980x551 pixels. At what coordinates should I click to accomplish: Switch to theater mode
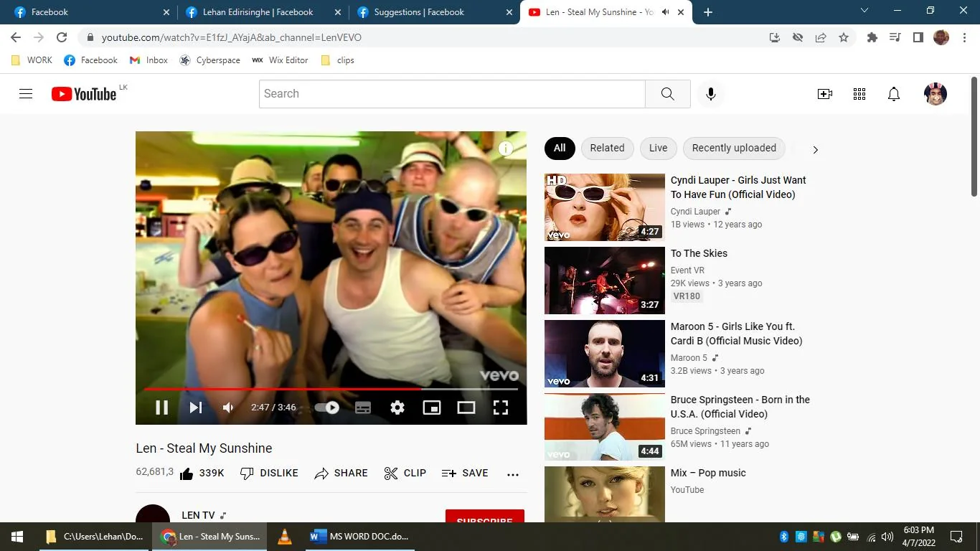tap(466, 408)
